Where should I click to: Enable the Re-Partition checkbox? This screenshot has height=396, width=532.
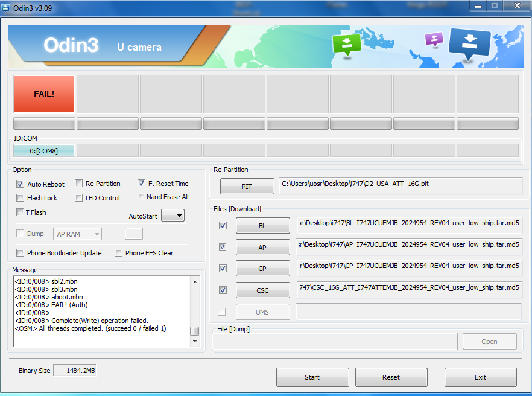78,184
